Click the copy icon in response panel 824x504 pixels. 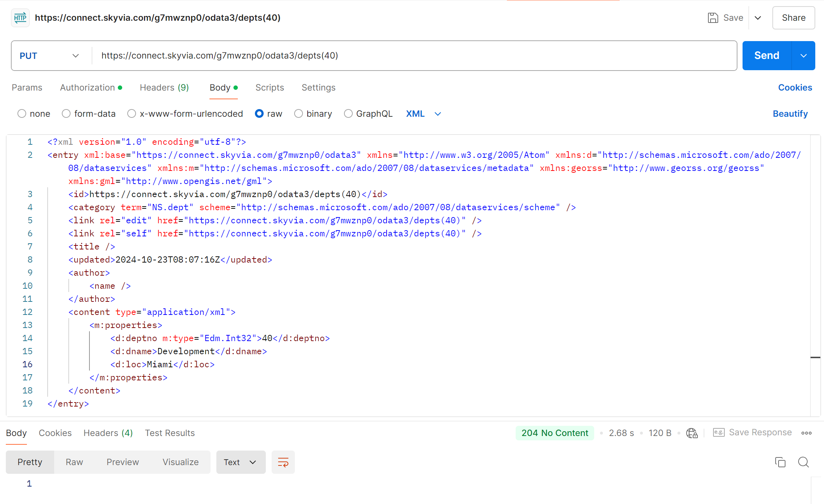coord(780,462)
